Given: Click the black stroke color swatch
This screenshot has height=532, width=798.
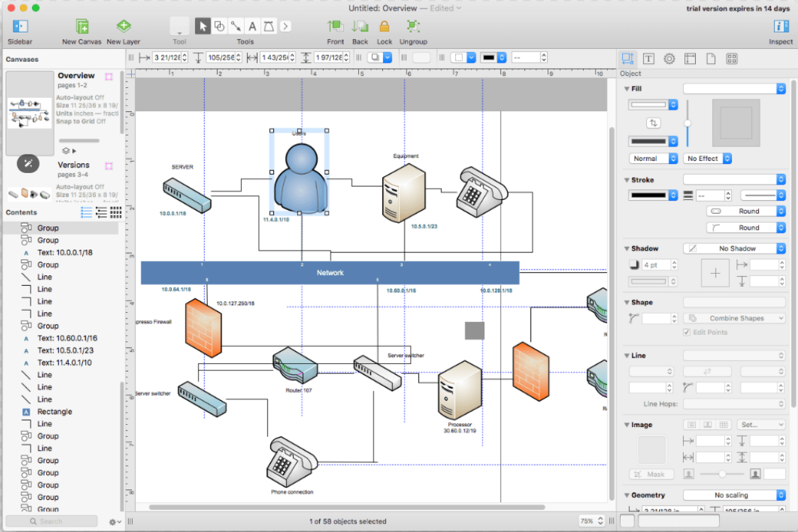Looking at the screenshot, I should (x=648, y=195).
